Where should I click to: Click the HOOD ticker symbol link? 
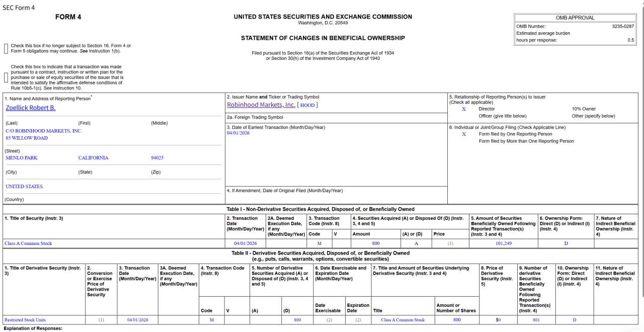[307, 105]
